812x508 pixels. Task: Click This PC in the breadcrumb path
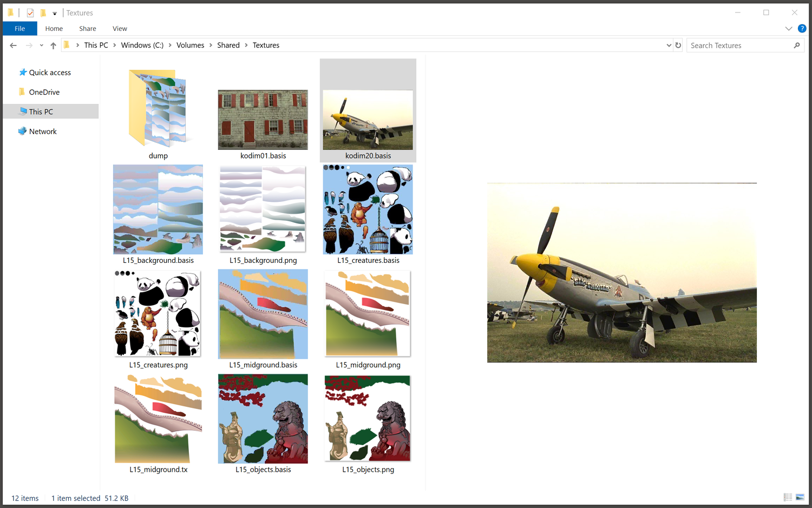tap(96, 45)
